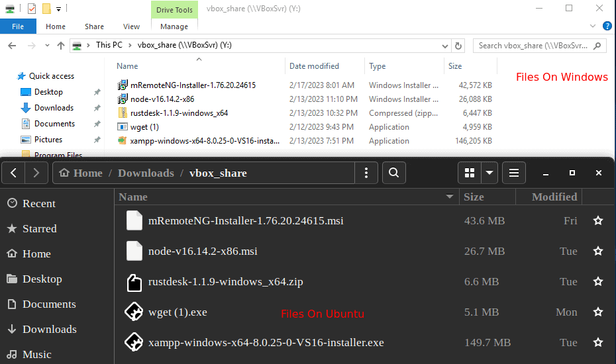This screenshot has width=616, height=364.
Task: Open Desktop in Windows Quick access
Action: pos(48,92)
